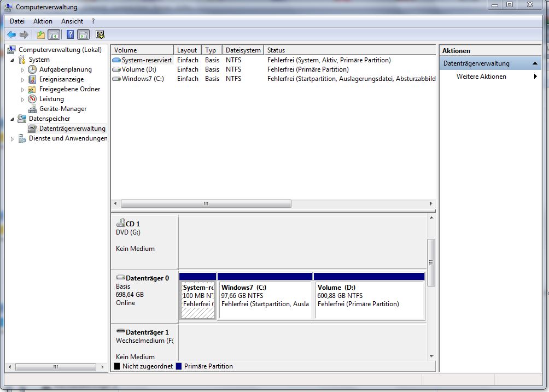Go back with the blue arrow toolbar icon
Viewport: 549px width, 392px height.
point(11,34)
